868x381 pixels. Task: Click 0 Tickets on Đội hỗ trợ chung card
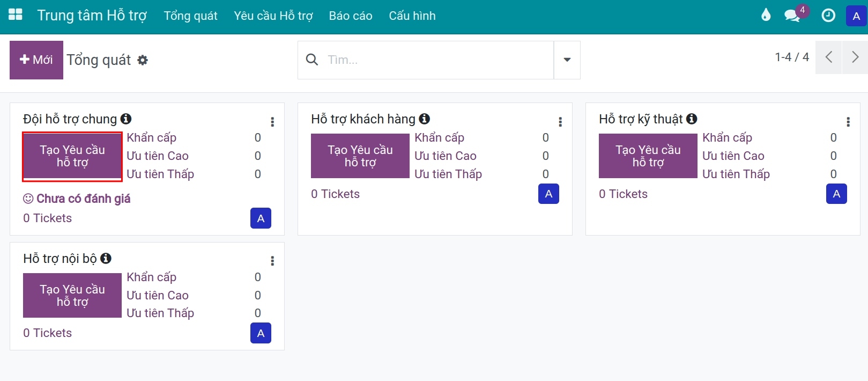tap(47, 218)
